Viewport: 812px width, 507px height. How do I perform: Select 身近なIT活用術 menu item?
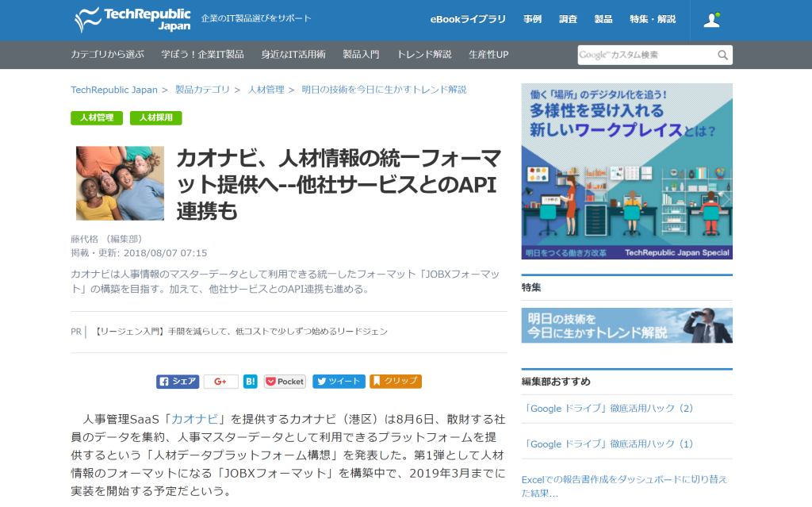click(293, 55)
